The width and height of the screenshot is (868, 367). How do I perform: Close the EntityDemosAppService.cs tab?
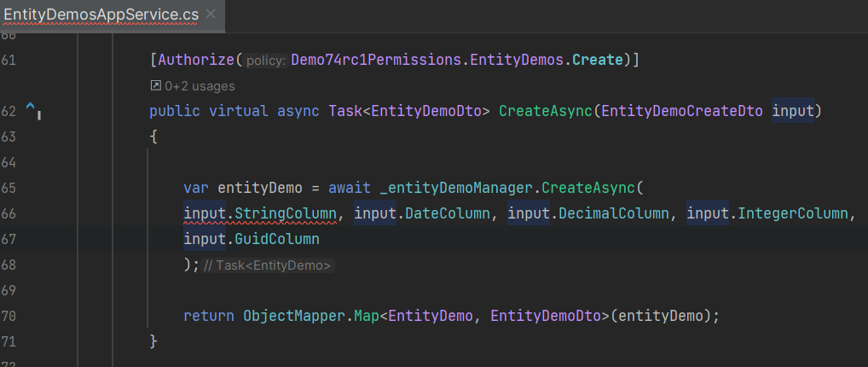pyautogui.click(x=211, y=14)
